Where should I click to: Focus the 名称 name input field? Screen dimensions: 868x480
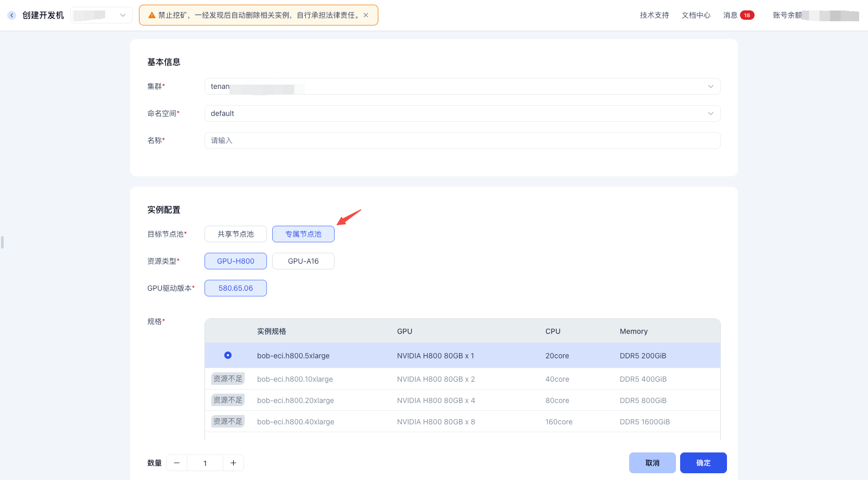point(462,140)
